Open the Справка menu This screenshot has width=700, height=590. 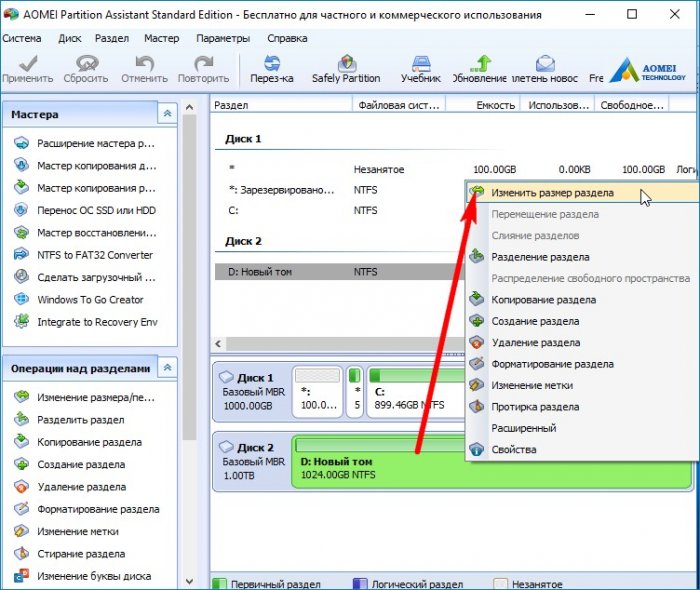(287, 38)
